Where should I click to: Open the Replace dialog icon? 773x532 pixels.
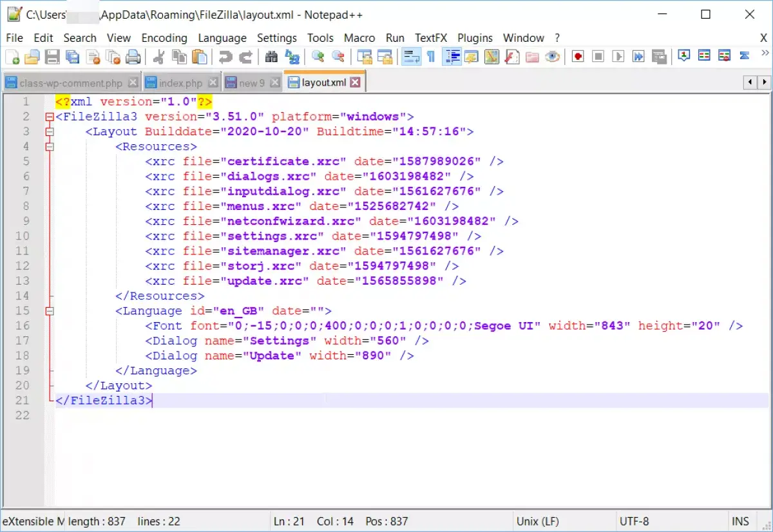tap(292, 57)
